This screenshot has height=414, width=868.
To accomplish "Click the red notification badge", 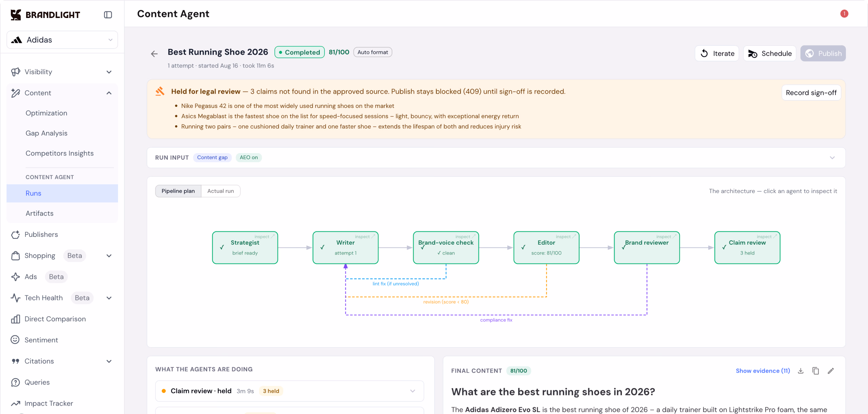I will [x=844, y=14].
